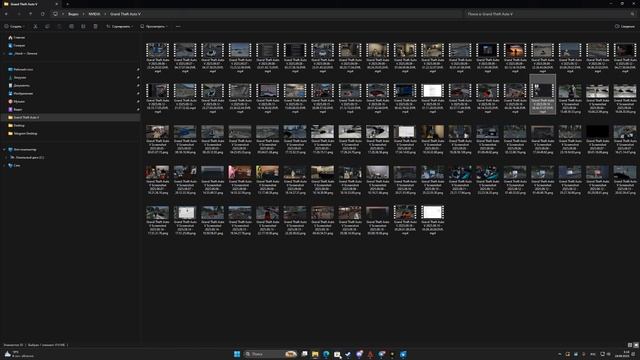Select the completely black screenshot thumbnail
The width and height of the screenshot is (640, 360).
(x=598, y=139)
